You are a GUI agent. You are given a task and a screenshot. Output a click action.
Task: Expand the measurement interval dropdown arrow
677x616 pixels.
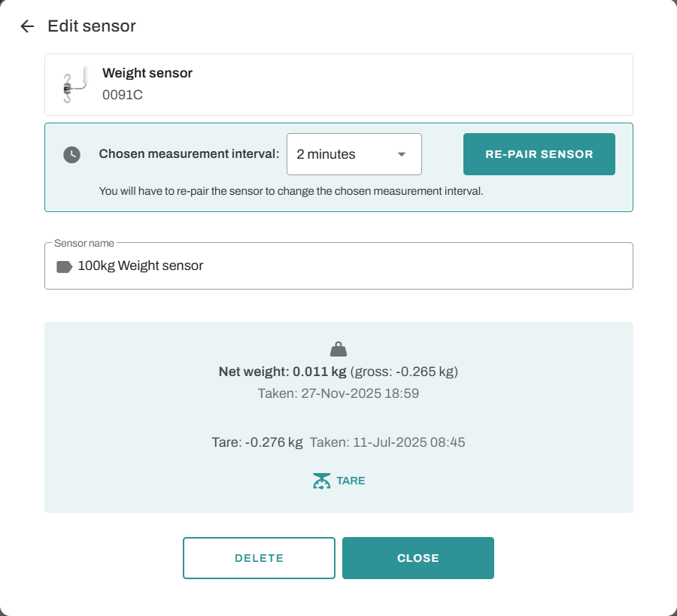click(402, 154)
